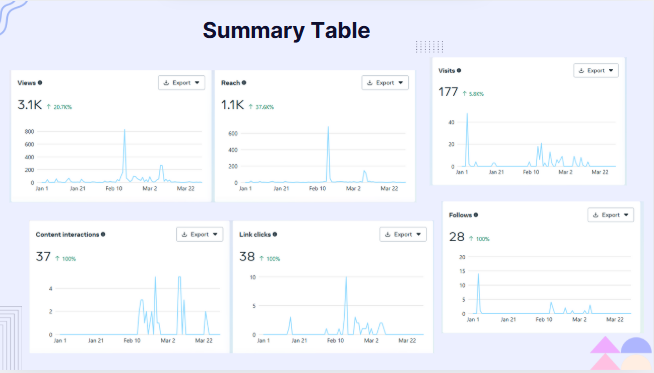Click the tallest peak in Link clicks chart
Image resolution: width=654 pixels, height=373 pixels.
coord(346,278)
